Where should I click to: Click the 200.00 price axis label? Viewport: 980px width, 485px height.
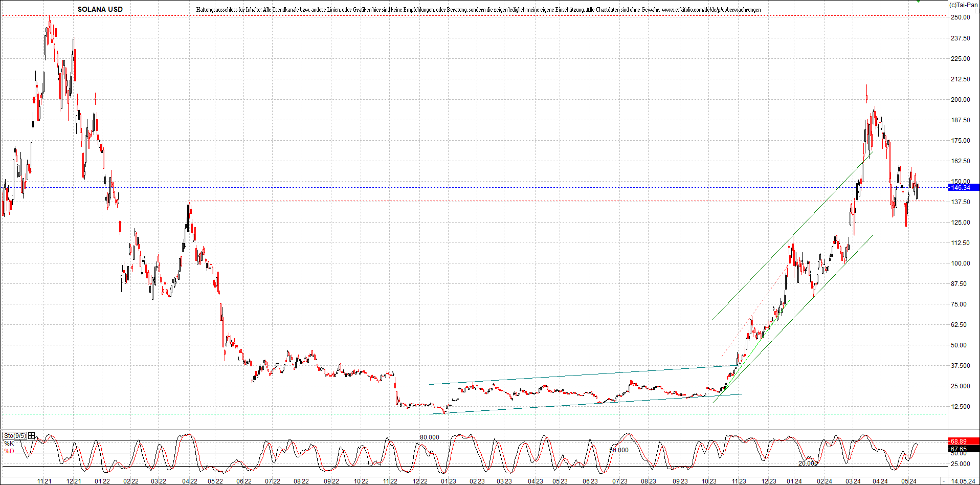[x=960, y=100]
